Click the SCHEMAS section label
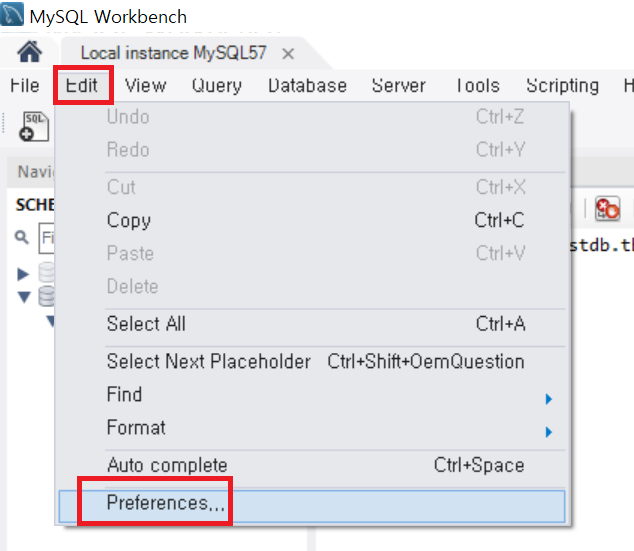This screenshot has height=551, width=634. [35, 205]
